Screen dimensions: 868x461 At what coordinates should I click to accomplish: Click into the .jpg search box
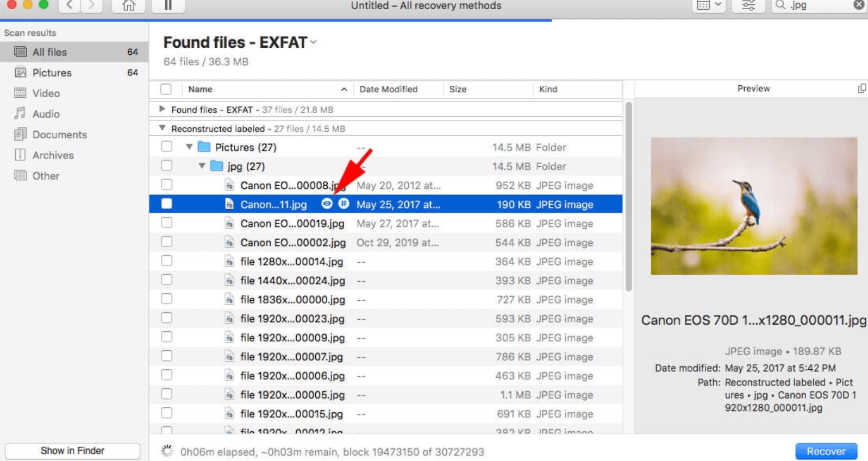[x=819, y=5]
